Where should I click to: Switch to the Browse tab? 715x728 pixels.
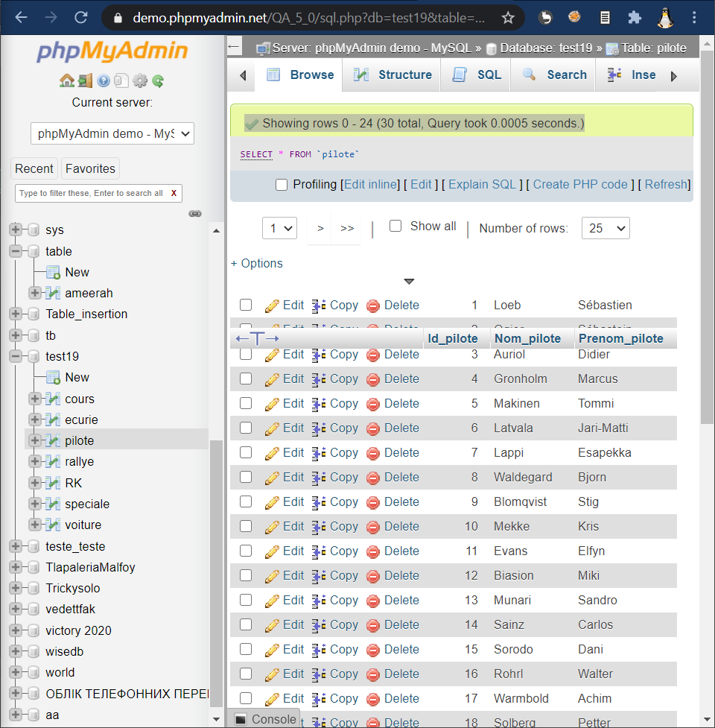pyautogui.click(x=299, y=75)
